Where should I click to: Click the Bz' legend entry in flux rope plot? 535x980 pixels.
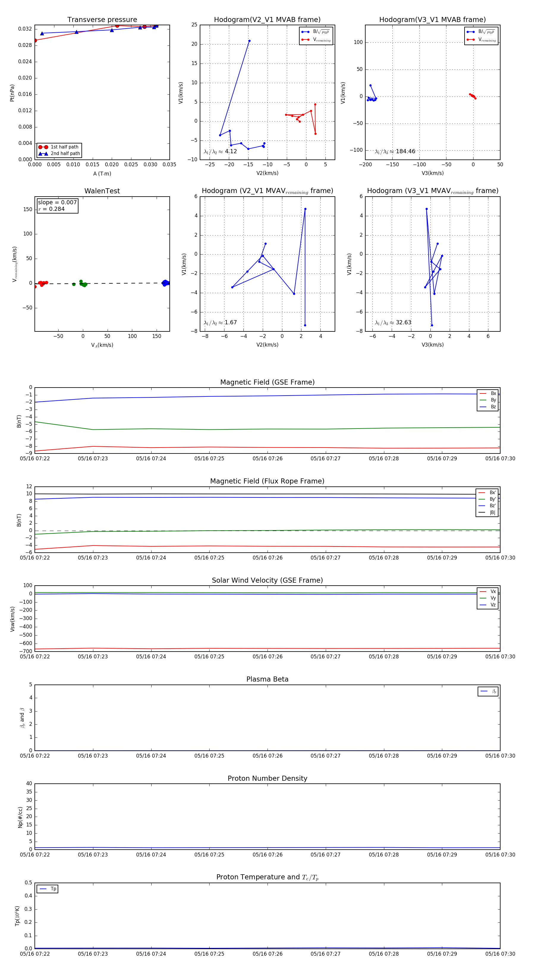487,506
